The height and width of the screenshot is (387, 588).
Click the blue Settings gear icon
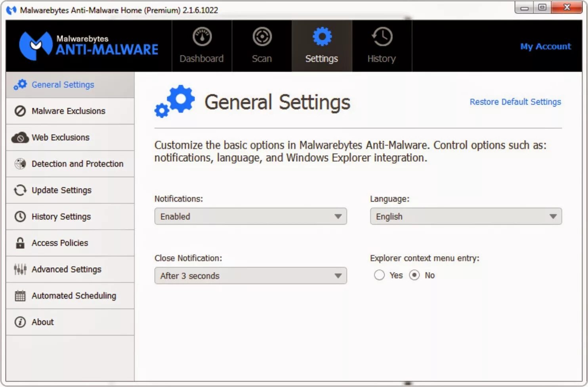[322, 37]
